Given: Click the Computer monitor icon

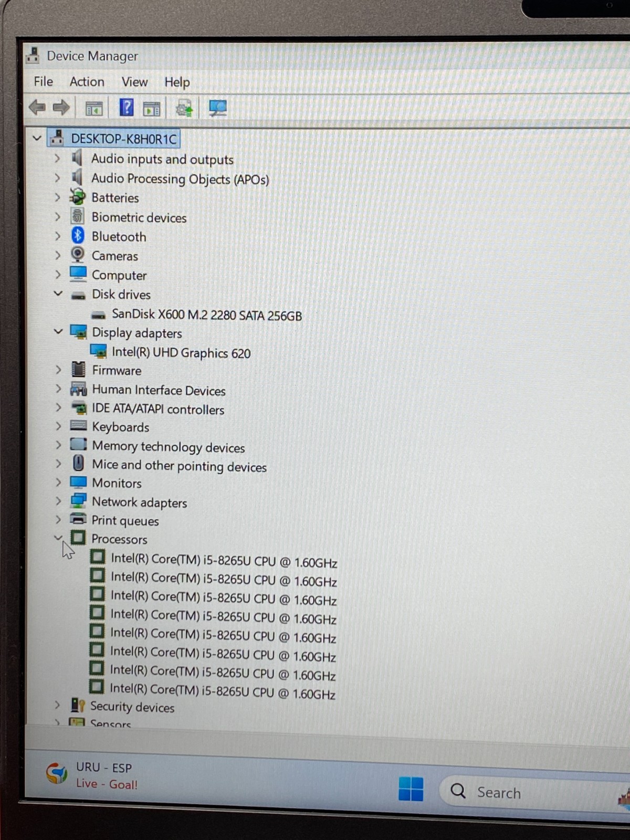Looking at the screenshot, I should pos(78,274).
